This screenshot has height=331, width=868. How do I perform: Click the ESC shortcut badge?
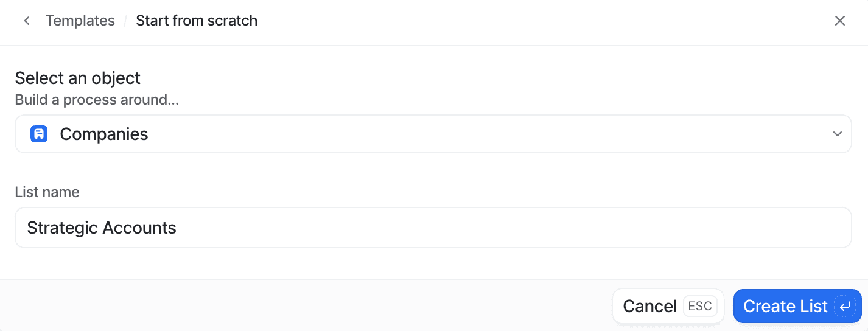700,306
